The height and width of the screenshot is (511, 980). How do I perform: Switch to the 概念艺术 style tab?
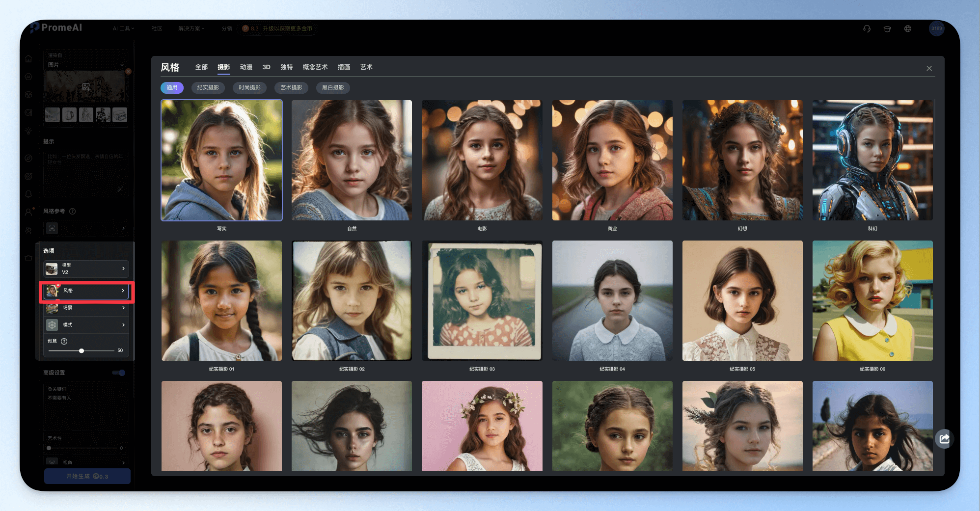(315, 67)
